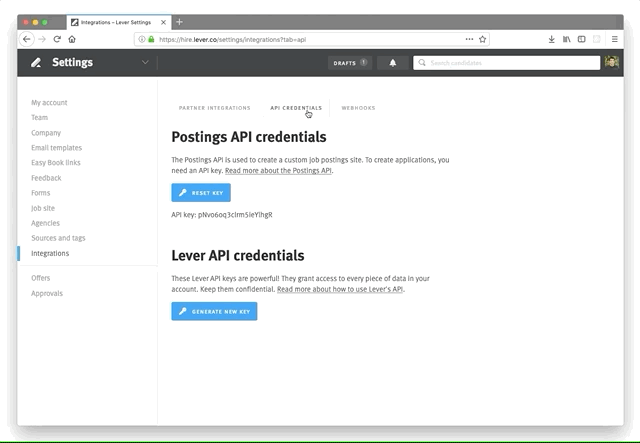This screenshot has width=640, height=443.
Task: Switch to the Webhooks tab
Action: pos(358,108)
